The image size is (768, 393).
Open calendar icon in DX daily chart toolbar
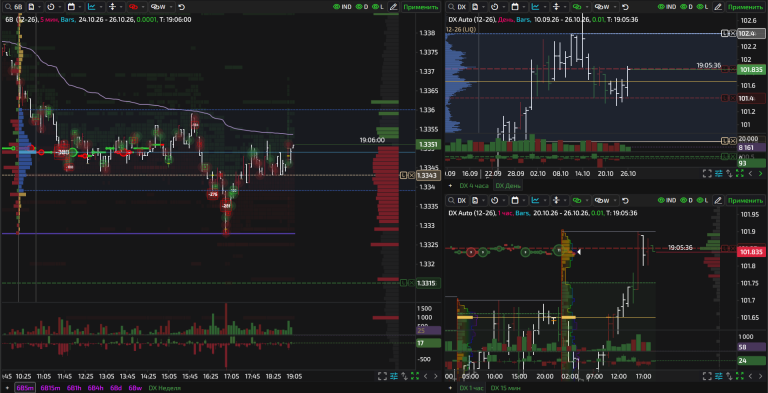[x=515, y=7]
